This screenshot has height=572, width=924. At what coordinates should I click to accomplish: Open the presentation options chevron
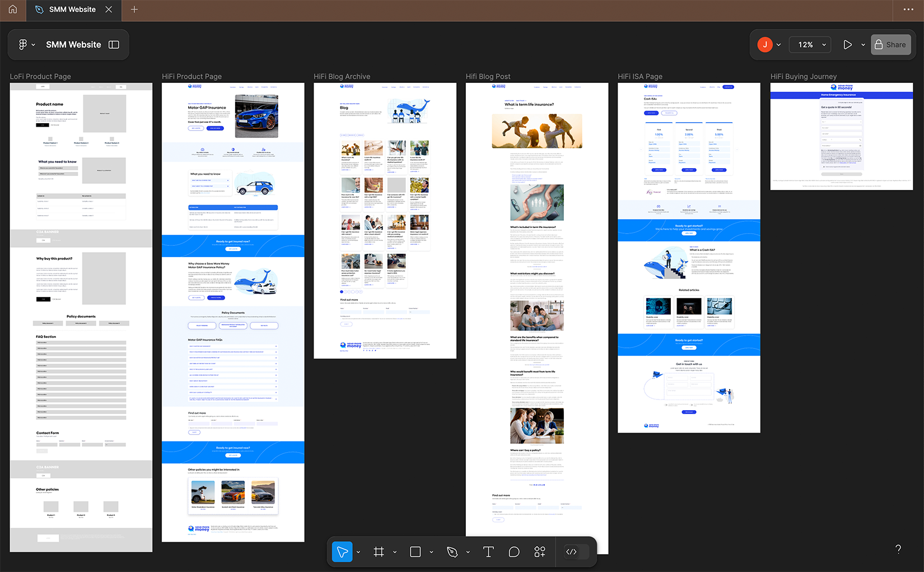863,44
